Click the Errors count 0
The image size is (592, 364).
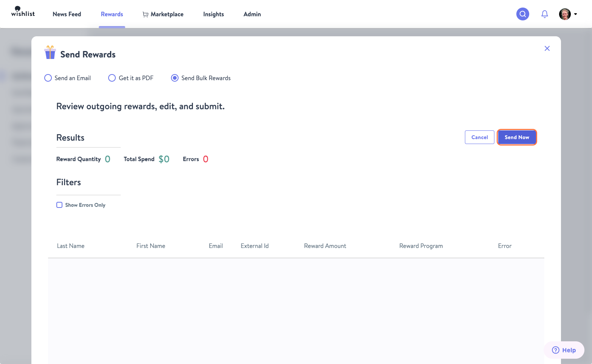[205, 159]
